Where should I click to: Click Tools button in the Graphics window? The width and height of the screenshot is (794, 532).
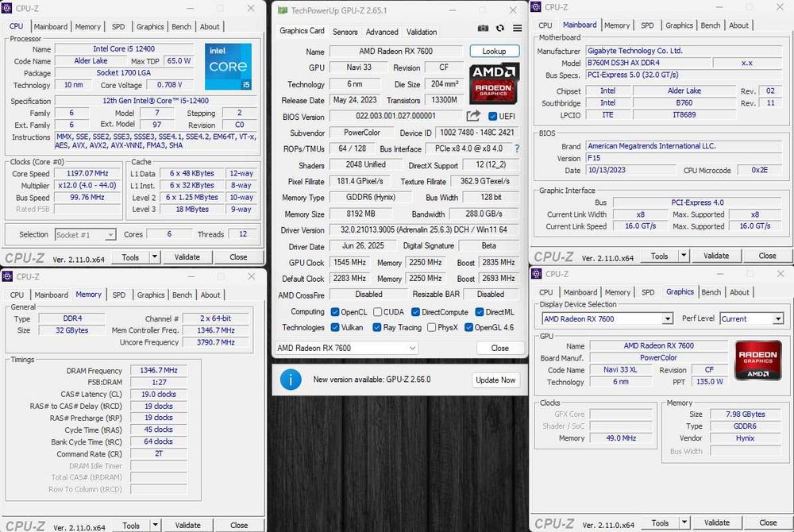(660, 522)
